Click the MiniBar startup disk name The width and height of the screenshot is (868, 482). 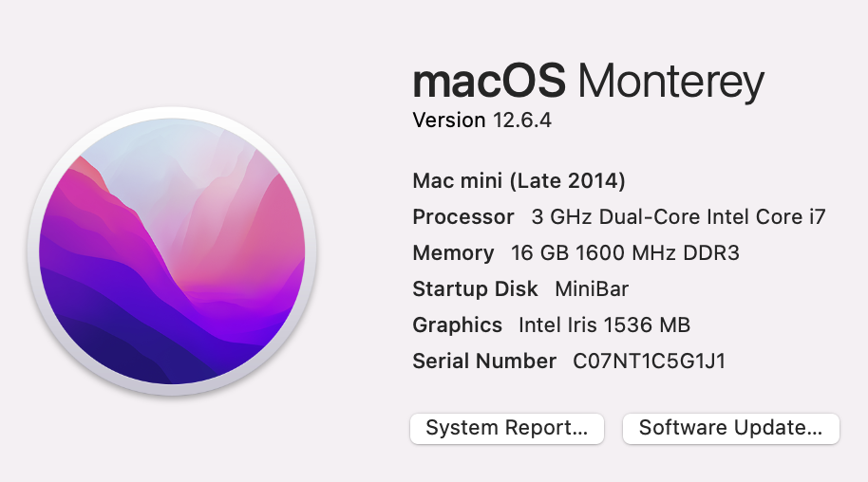tap(592, 288)
